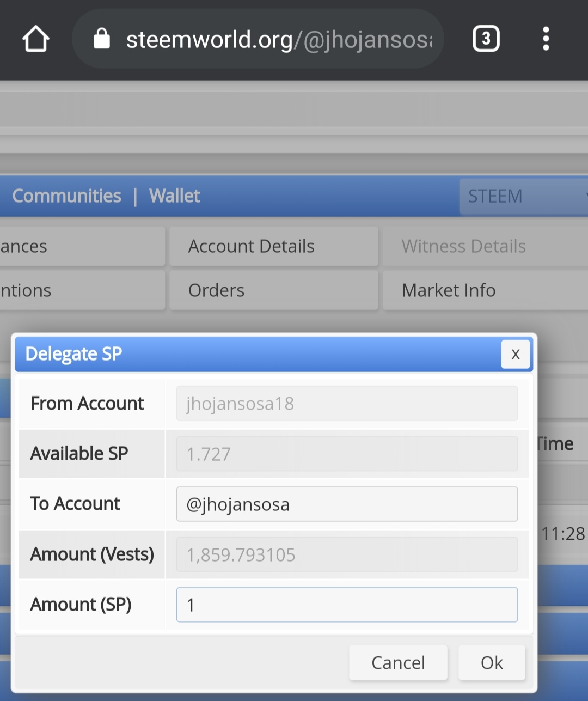Switch to the Market Info tab
The height and width of the screenshot is (701, 588).
[485, 290]
